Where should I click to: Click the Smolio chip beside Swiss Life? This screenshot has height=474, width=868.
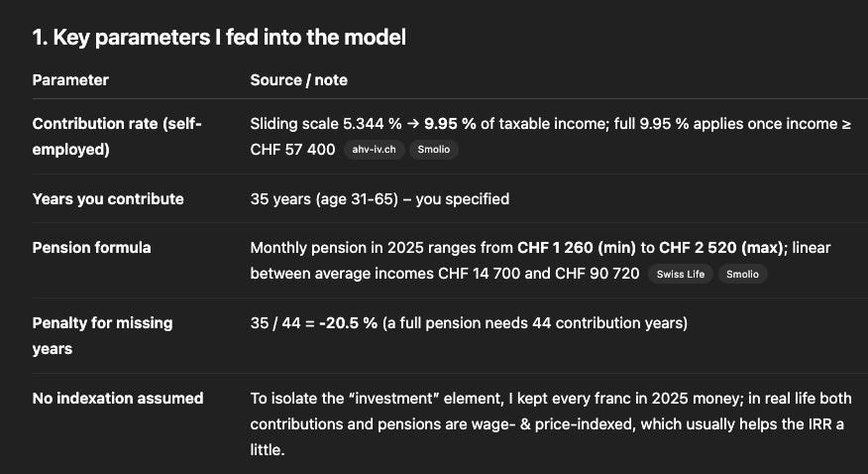pyautogui.click(x=742, y=274)
